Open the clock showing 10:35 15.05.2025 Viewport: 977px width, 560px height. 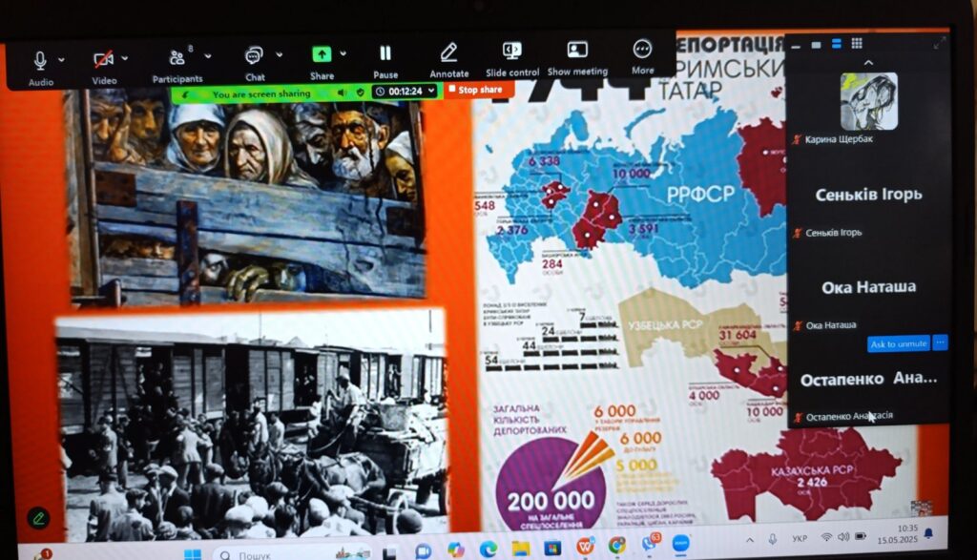tap(897, 534)
